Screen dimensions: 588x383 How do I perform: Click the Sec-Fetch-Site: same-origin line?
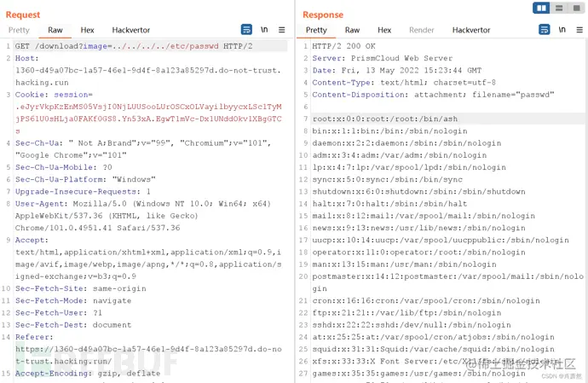pyautogui.click(x=80, y=288)
